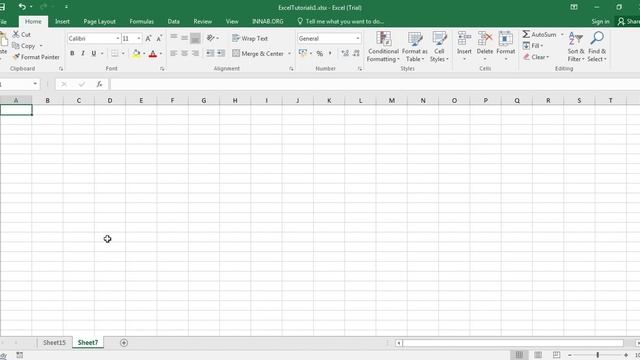
Task: Switch to Page Layout view in status bar
Action: (538, 355)
